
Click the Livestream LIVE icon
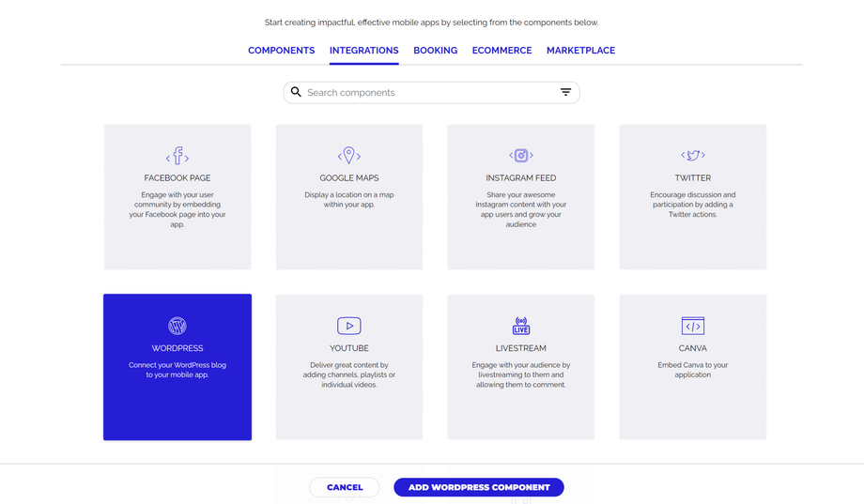[520, 326]
